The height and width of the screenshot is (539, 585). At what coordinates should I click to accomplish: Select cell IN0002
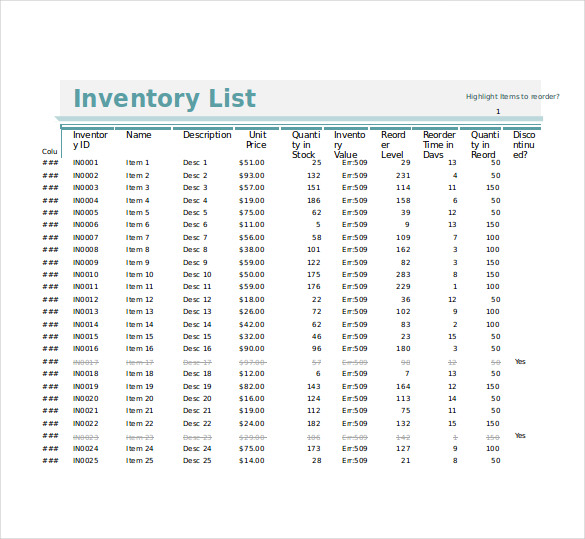[85, 176]
